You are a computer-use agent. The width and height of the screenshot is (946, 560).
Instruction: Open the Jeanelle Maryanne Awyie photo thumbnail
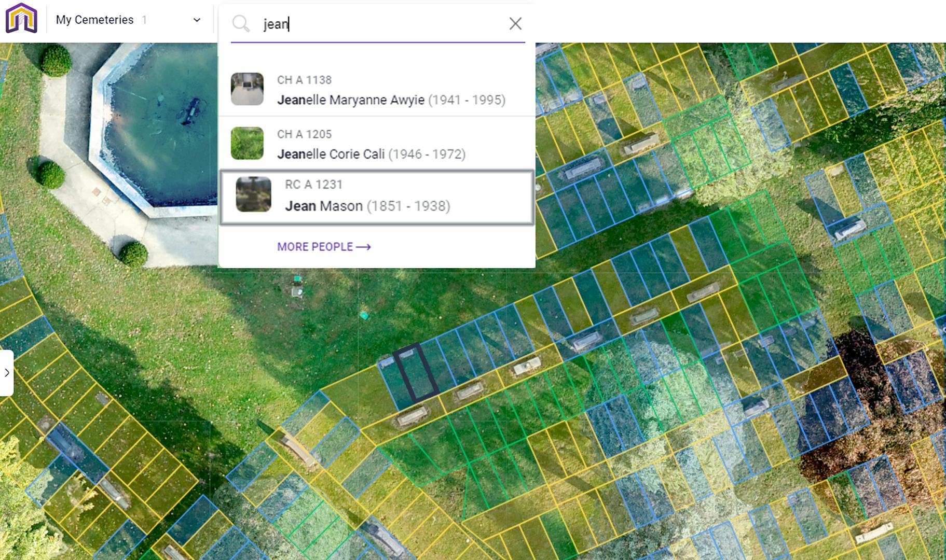[247, 89]
